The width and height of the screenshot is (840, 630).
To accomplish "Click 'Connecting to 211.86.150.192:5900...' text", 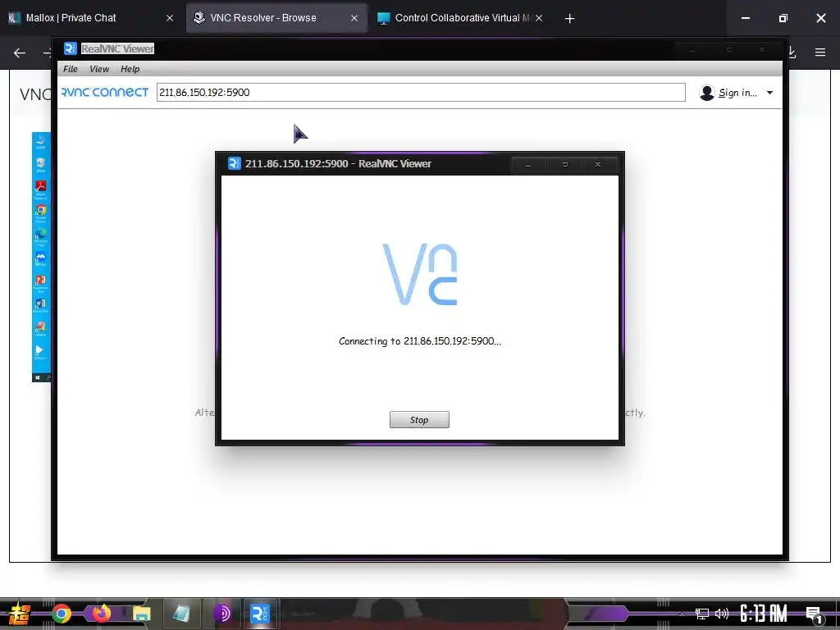I will pyautogui.click(x=419, y=341).
